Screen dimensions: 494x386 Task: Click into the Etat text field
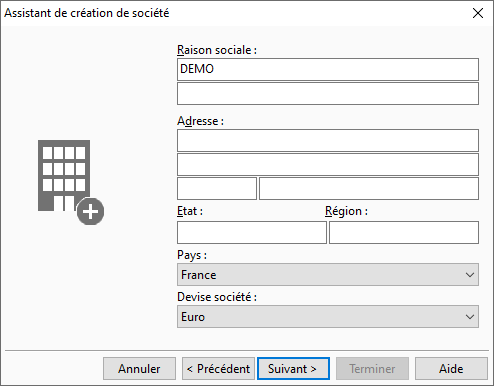tap(252, 232)
